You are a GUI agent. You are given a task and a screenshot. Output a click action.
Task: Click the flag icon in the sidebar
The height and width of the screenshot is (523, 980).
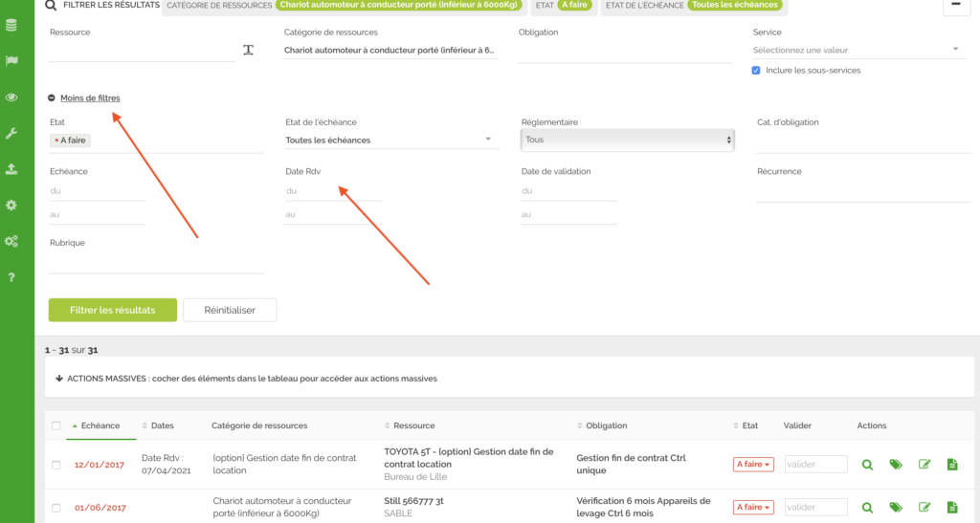(x=11, y=61)
